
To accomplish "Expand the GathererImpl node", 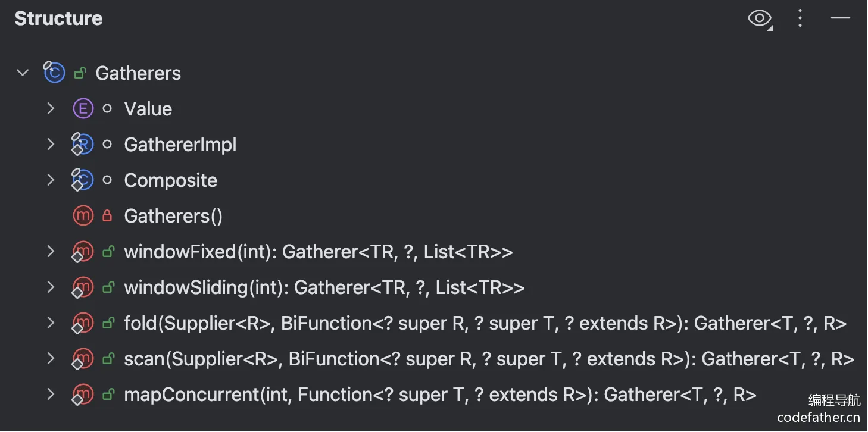I will [x=51, y=145].
